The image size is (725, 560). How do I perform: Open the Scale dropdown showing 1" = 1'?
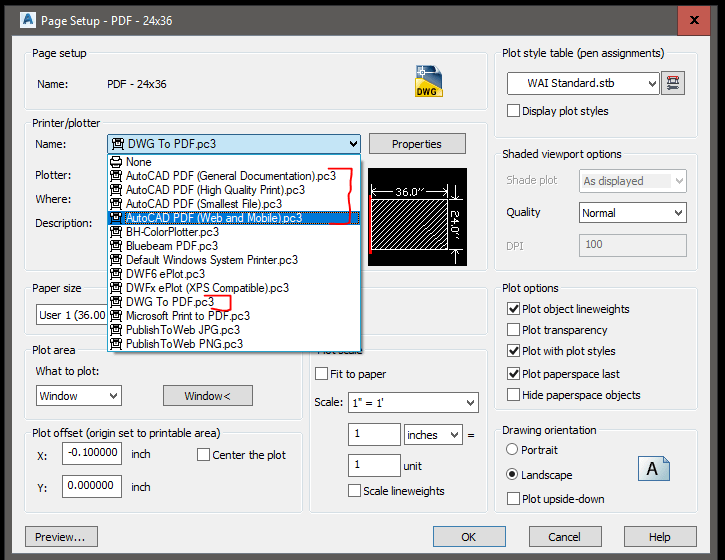[413, 403]
